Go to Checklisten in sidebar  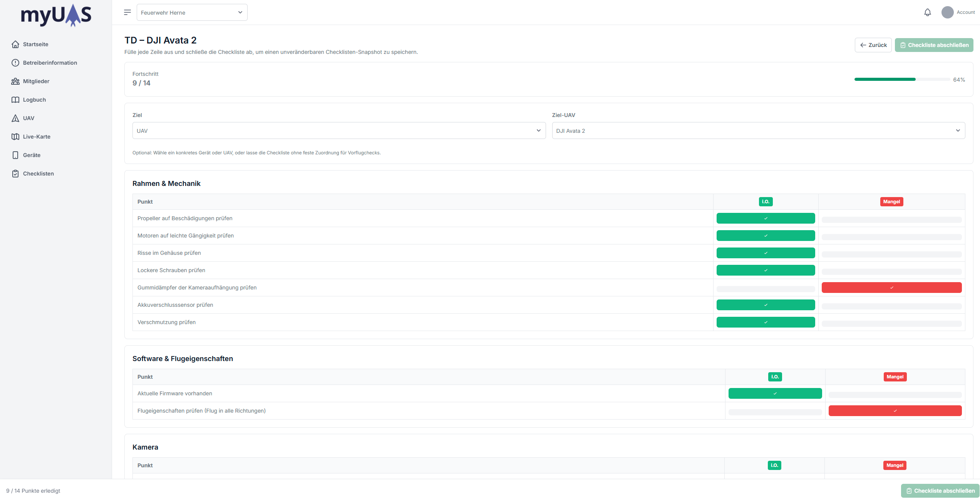(x=38, y=174)
